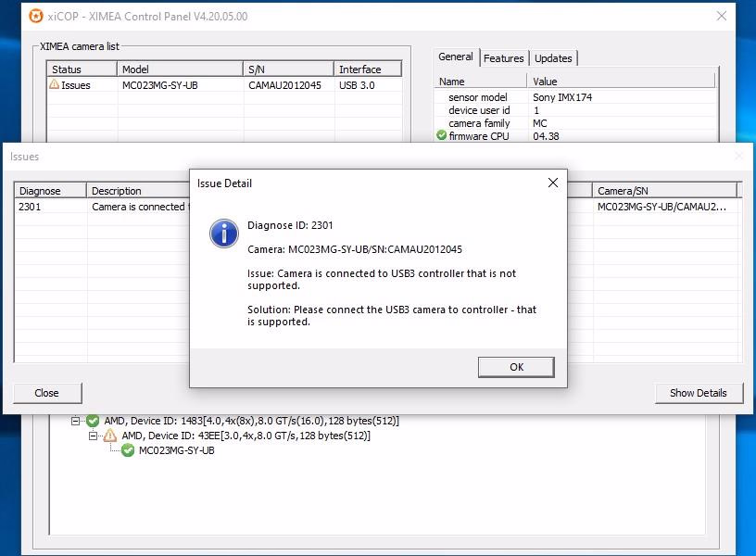
Task: Click the warning icon for AMD 43EE
Action: (x=110, y=436)
